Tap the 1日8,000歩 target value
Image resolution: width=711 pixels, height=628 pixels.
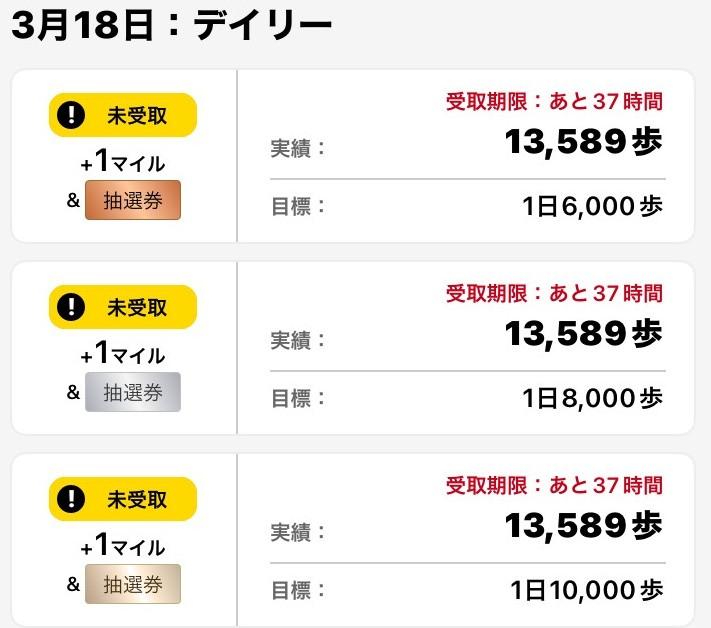(x=592, y=399)
